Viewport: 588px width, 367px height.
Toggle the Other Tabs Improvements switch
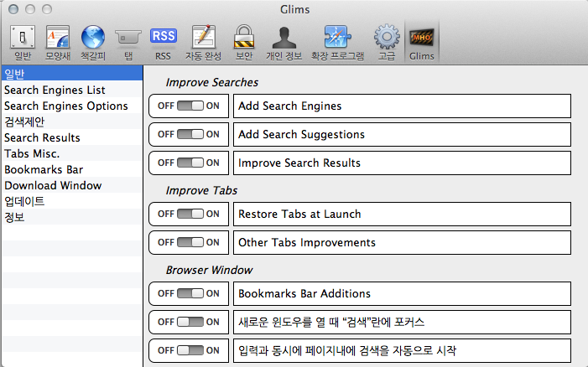(x=190, y=242)
